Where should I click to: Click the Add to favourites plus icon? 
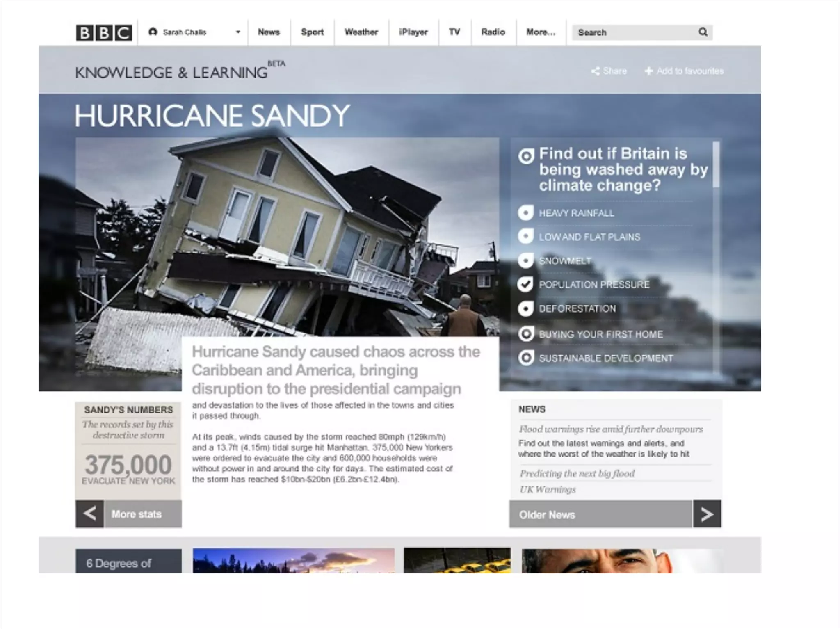click(648, 71)
